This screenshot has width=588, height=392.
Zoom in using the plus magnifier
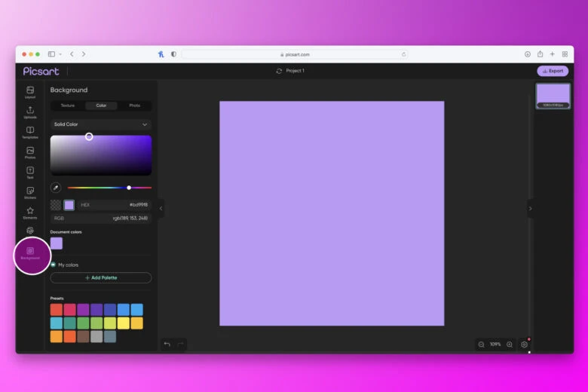pyautogui.click(x=510, y=345)
